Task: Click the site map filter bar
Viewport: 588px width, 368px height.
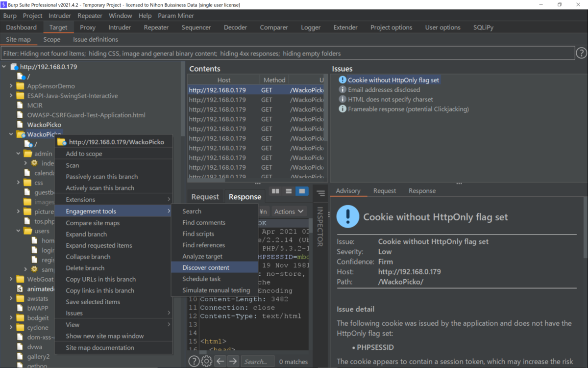Action: [288, 53]
